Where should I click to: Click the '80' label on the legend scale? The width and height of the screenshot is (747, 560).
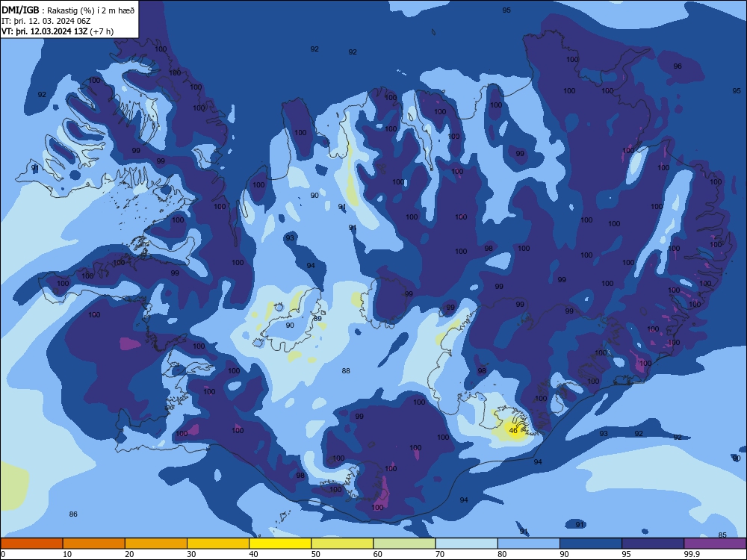[x=502, y=554]
